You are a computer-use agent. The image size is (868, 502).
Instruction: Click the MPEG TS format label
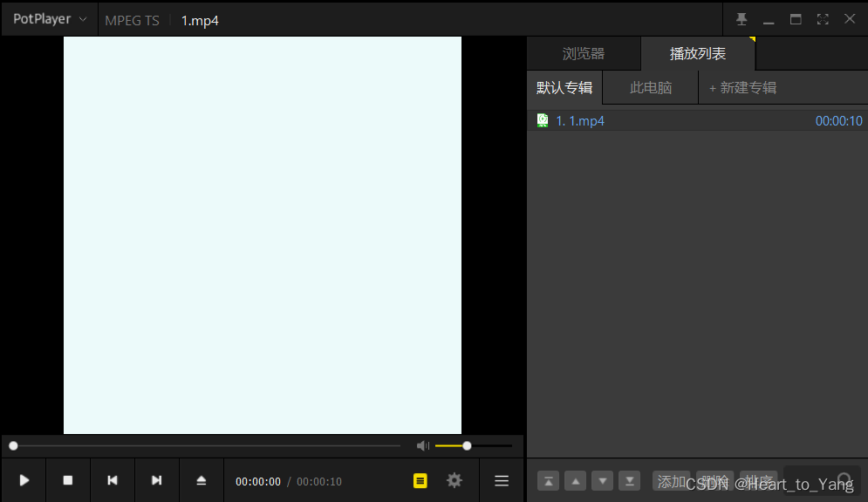(132, 20)
